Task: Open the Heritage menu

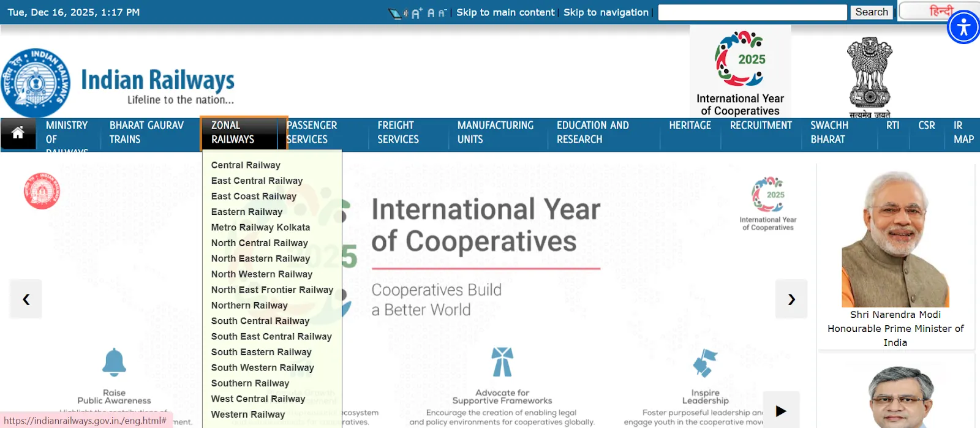Action: tap(690, 126)
